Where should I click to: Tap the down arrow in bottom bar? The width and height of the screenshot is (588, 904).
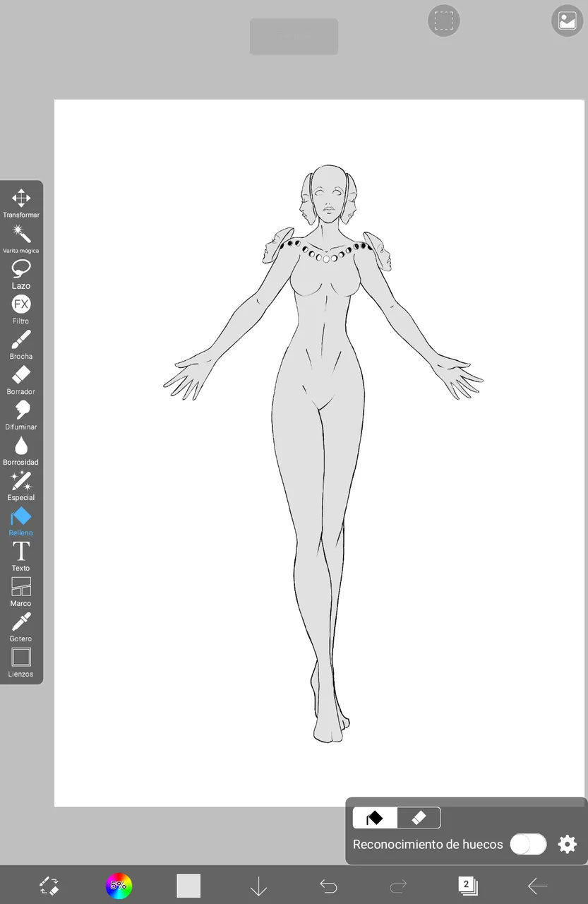tap(258, 886)
